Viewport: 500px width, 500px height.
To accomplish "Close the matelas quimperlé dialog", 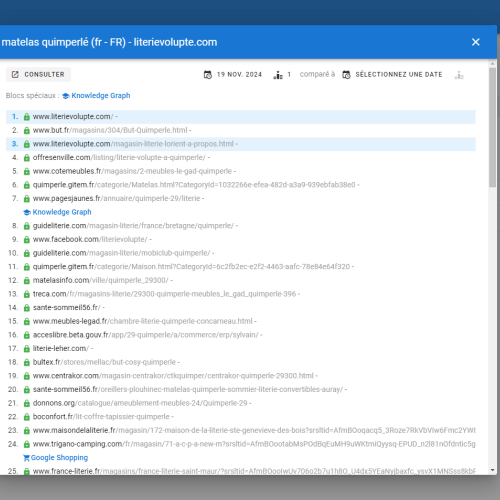I will 476,42.
